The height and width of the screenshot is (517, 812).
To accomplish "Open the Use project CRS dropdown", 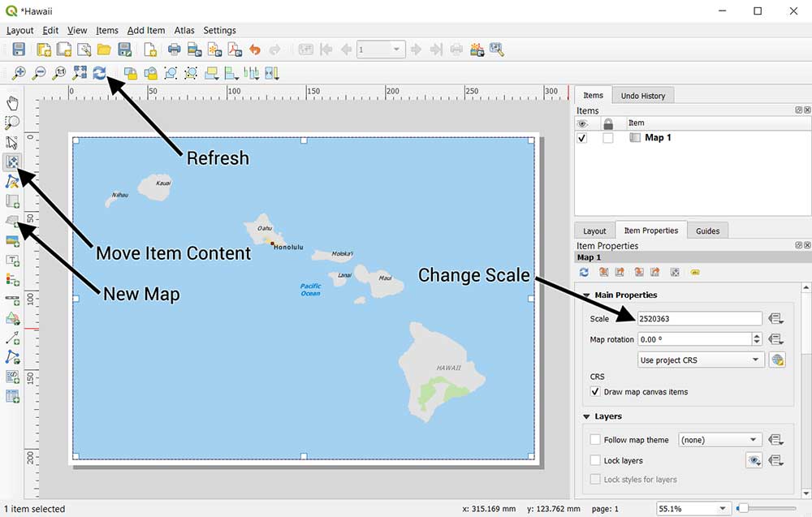I will click(x=702, y=360).
